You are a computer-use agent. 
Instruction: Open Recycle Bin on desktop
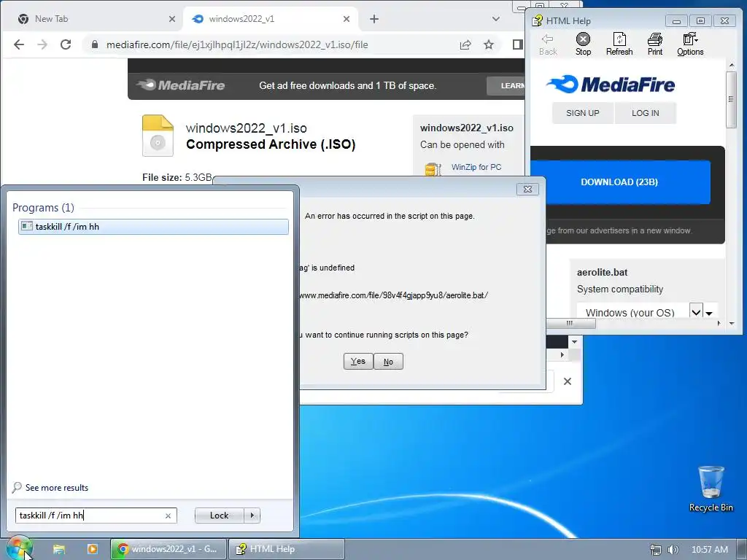tap(711, 489)
